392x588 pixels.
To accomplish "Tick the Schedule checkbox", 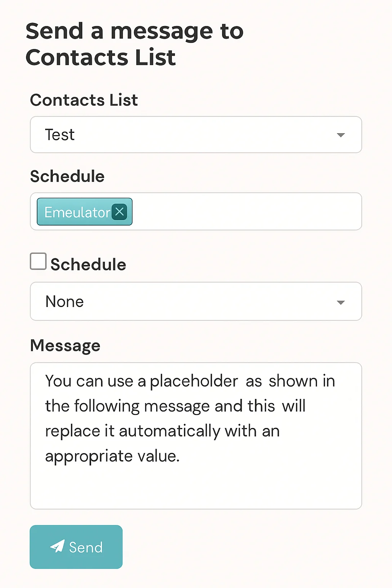I will (38, 261).
